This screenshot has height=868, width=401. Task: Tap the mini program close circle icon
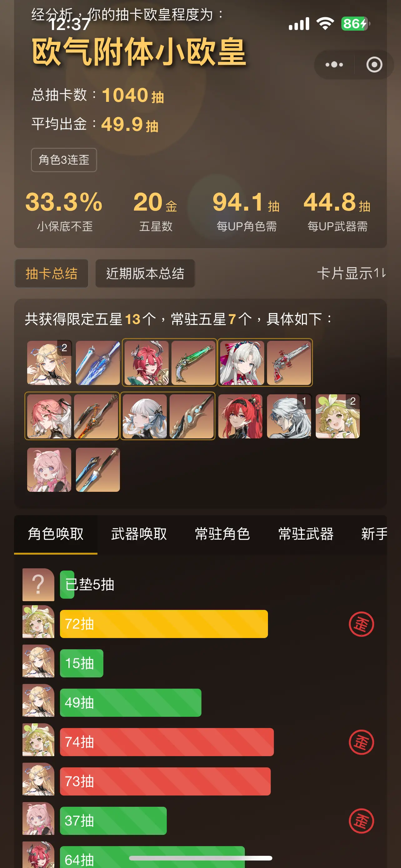374,64
